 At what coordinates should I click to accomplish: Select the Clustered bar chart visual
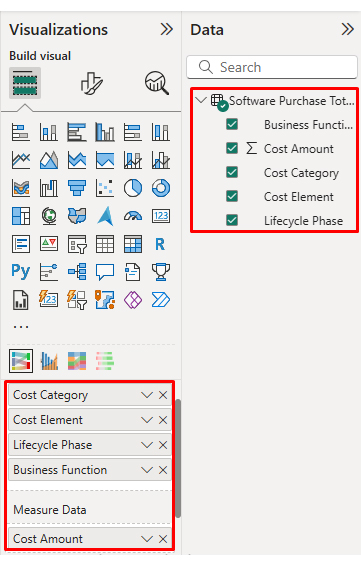click(77, 132)
